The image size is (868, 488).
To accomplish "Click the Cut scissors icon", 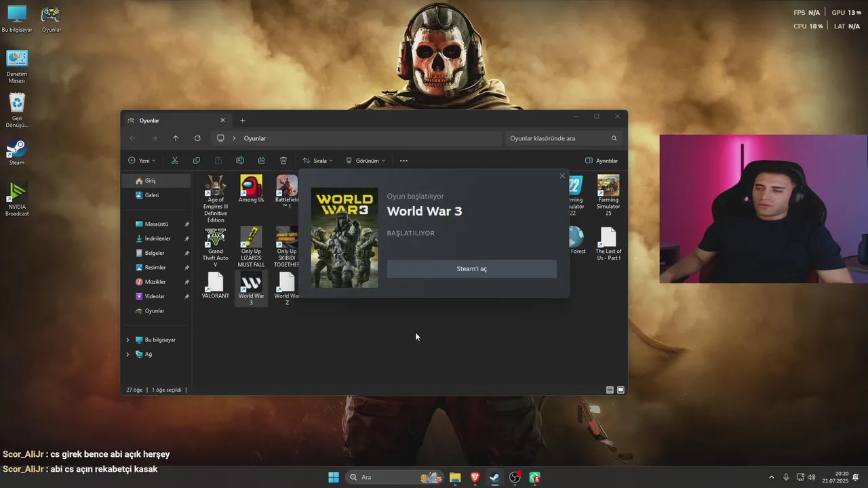I will pyautogui.click(x=175, y=161).
